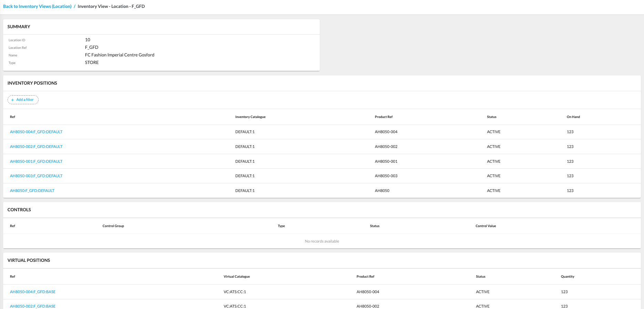Click the Virtual Catalogue column header
The width and height of the screenshot is (644, 309).
[236, 277]
